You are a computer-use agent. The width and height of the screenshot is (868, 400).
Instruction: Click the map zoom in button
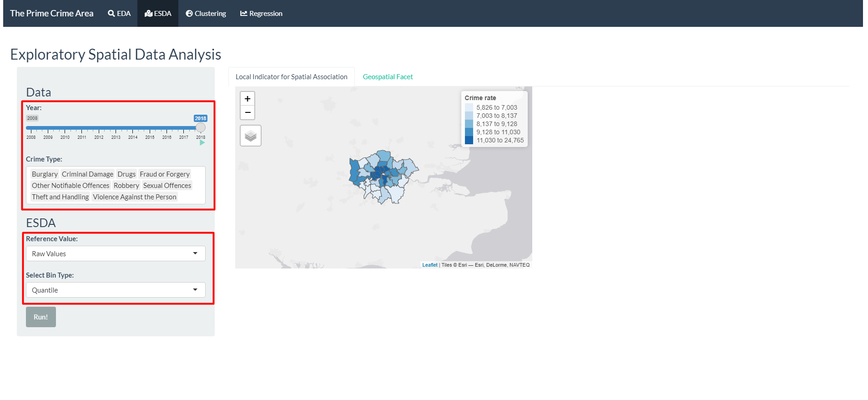[x=247, y=99]
